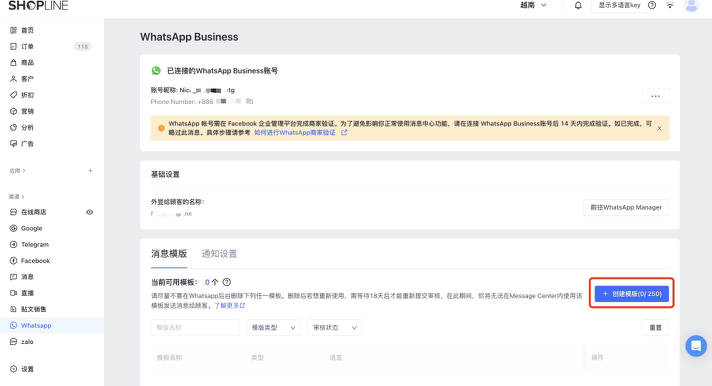Click the 类型 column header

coord(257,358)
